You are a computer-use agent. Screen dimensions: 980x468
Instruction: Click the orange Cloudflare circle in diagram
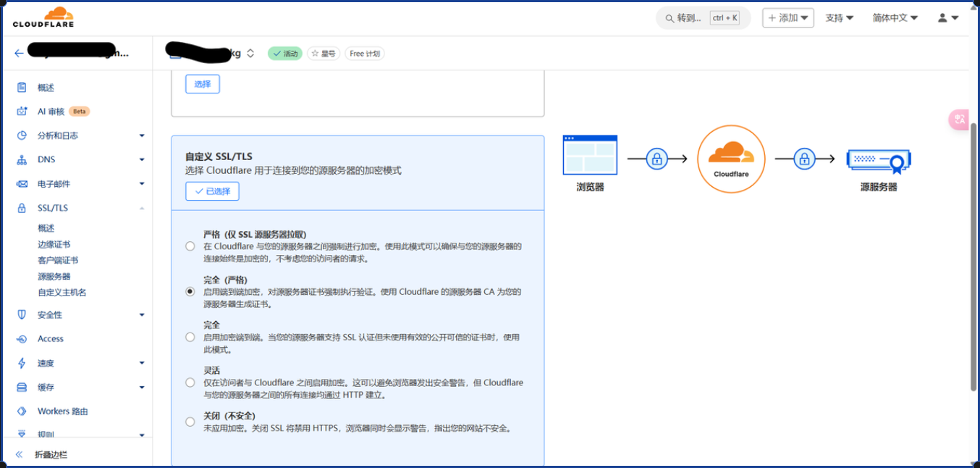coord(731,159)
